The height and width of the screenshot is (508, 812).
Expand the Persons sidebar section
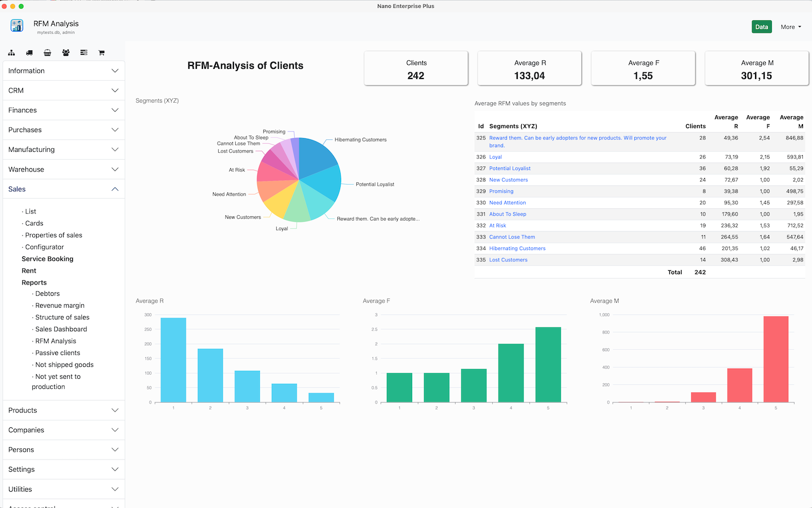[64, 450]
